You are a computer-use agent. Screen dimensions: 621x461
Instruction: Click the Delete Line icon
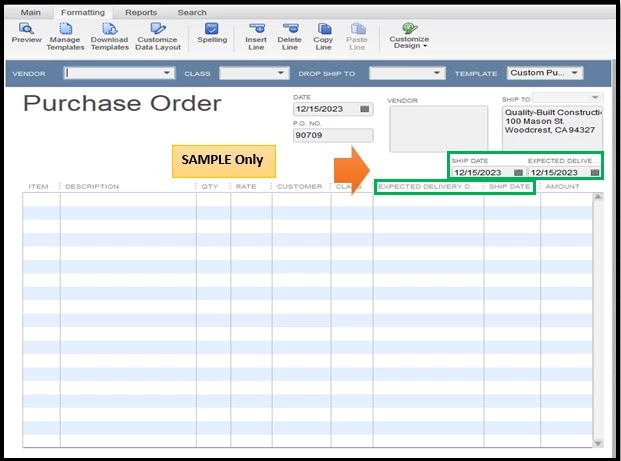click(291, 29)
